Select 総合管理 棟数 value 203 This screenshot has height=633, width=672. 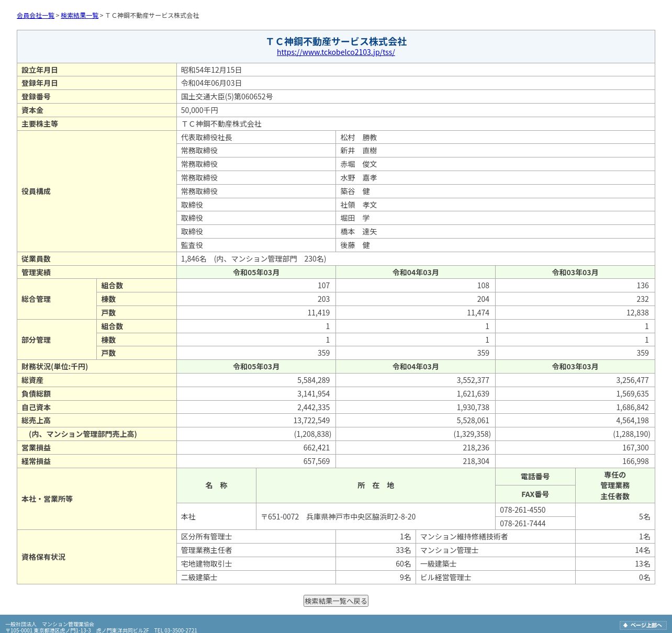pyautogui.click(x=323, y=299)
